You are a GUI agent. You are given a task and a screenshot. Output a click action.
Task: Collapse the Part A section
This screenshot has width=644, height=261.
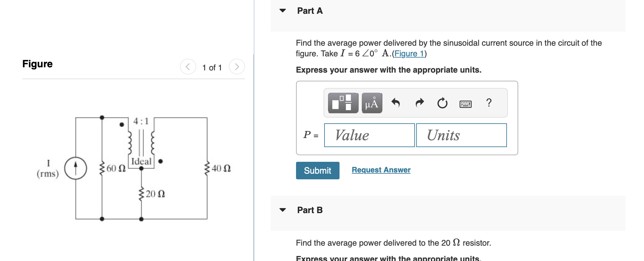point(283,10)
